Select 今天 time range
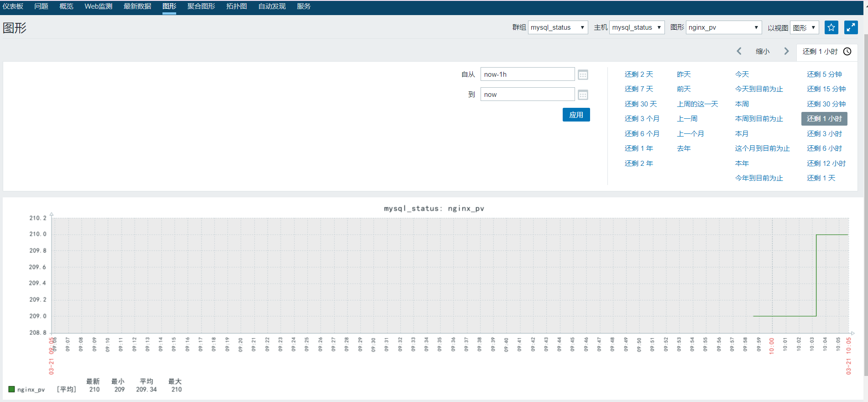 click(x=742, y=74)
